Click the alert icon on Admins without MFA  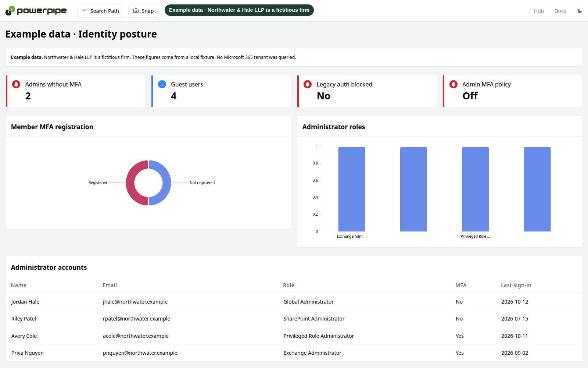16,84
